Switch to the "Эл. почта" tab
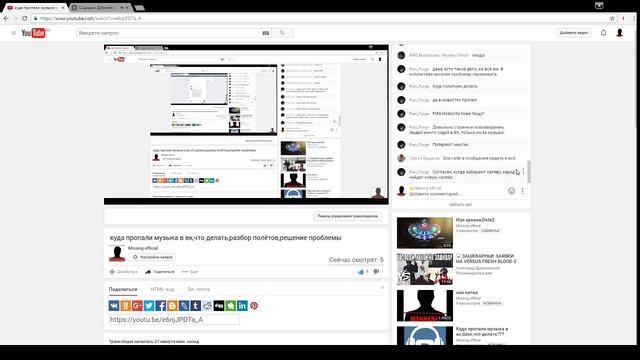 pyautogui.click(x=199, y=289)
